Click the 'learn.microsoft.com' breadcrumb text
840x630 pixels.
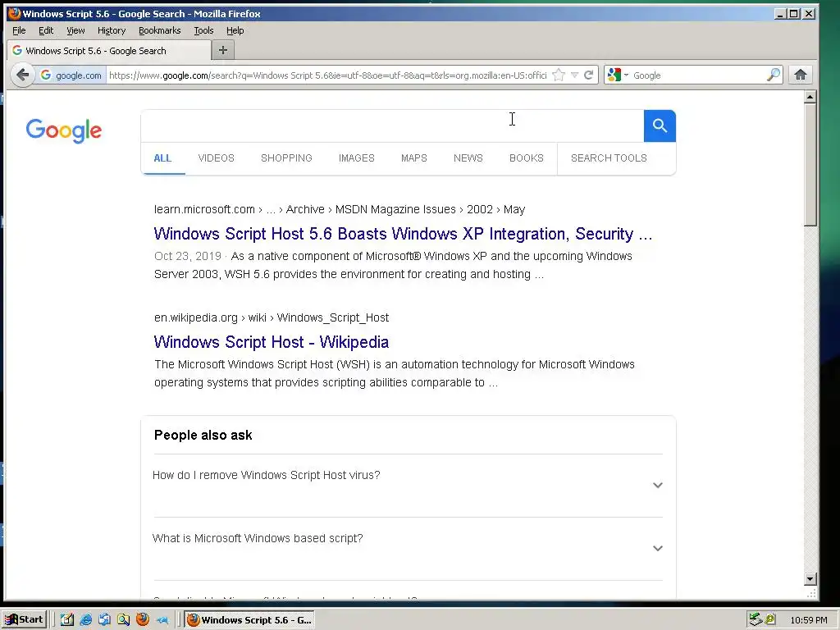click(x=204, y=209)
